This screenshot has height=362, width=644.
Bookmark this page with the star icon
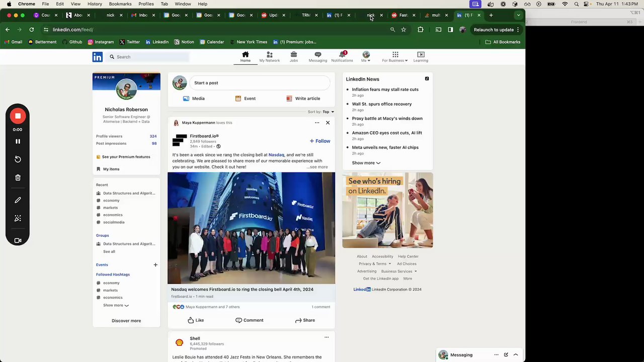point(404,30)
